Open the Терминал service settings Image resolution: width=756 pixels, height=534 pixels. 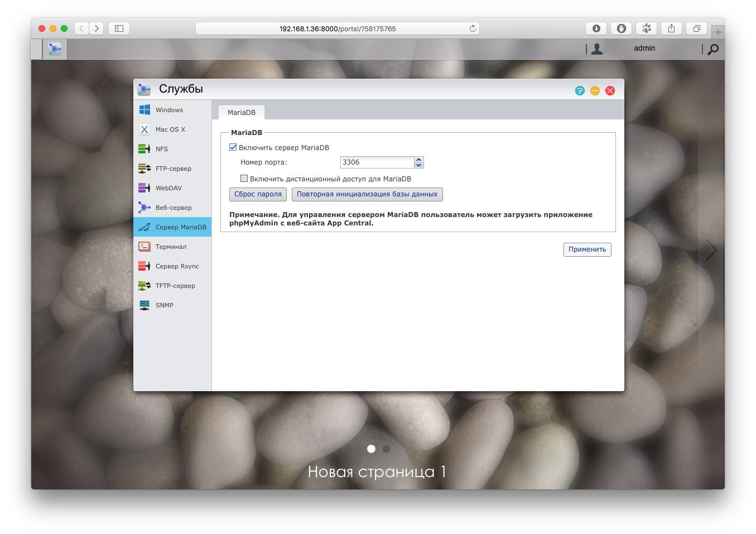pyautogui.click(x=172, y=247)
